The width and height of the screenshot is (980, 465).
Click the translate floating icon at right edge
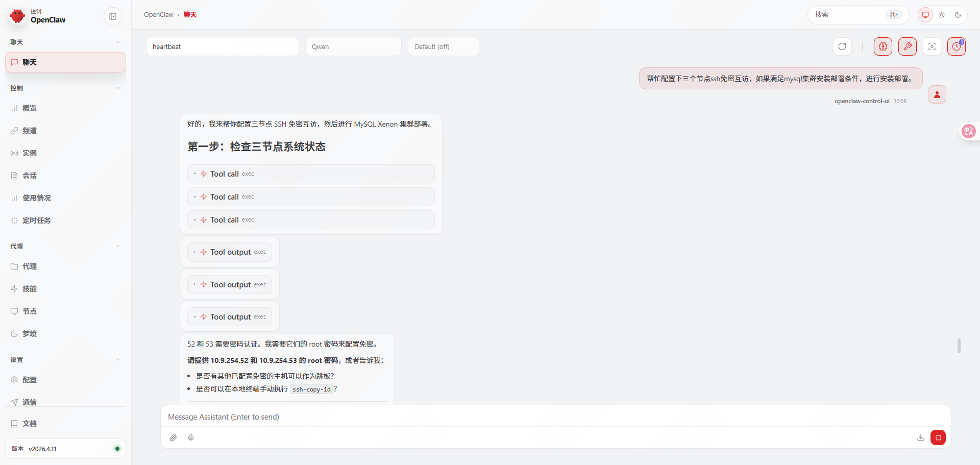pos(968,131)
